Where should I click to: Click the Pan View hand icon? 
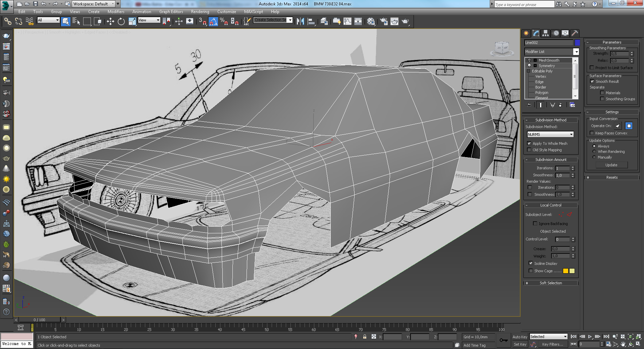coord(623,344)
